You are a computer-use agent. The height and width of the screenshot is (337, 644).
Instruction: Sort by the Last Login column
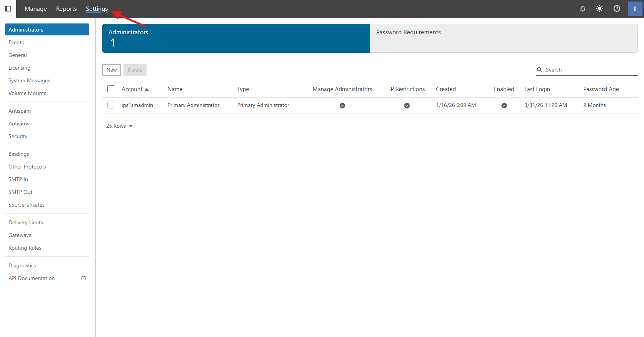(x=537, y=89)
